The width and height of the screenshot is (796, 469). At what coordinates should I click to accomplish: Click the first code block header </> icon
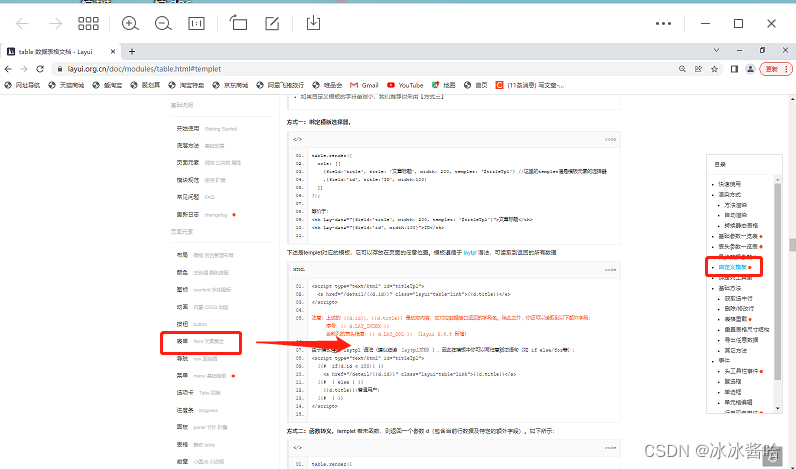coord(297,139)
